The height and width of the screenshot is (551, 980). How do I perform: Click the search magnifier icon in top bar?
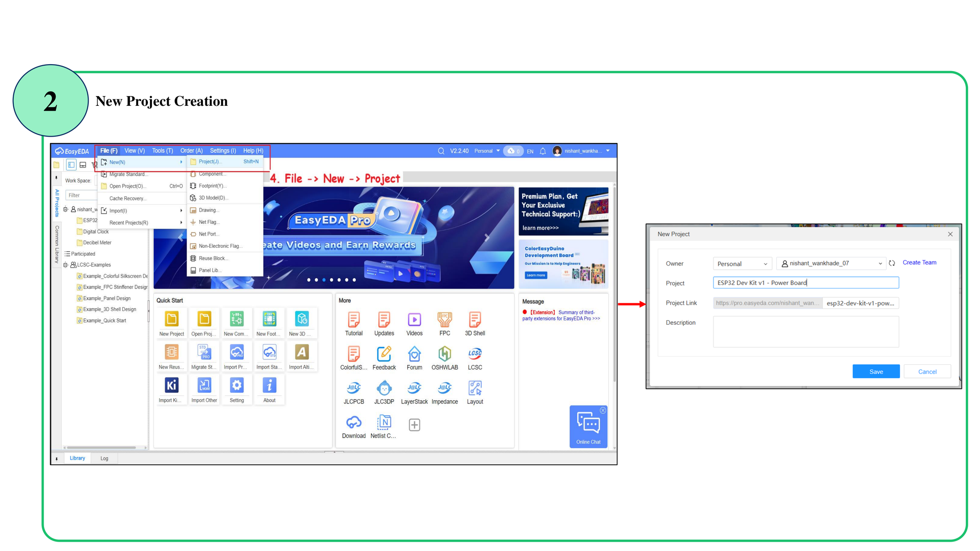[x=441, y=151]
